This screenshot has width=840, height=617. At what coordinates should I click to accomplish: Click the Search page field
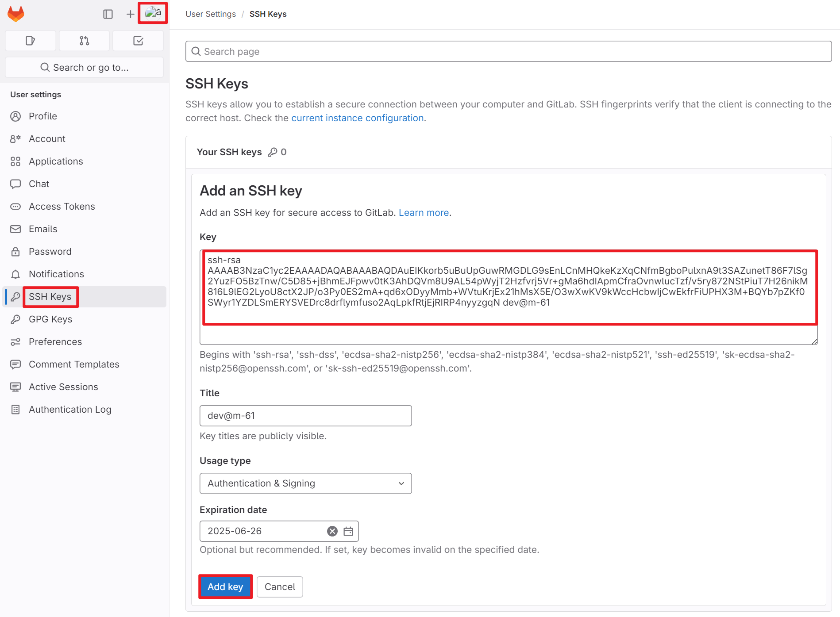coord(509,52)
